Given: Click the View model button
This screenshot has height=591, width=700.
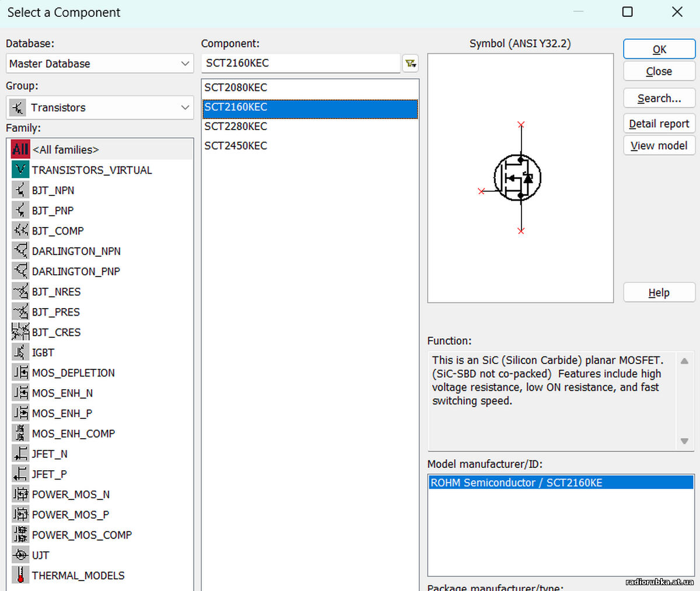Looking at the screenshot, I should (659, 146).
